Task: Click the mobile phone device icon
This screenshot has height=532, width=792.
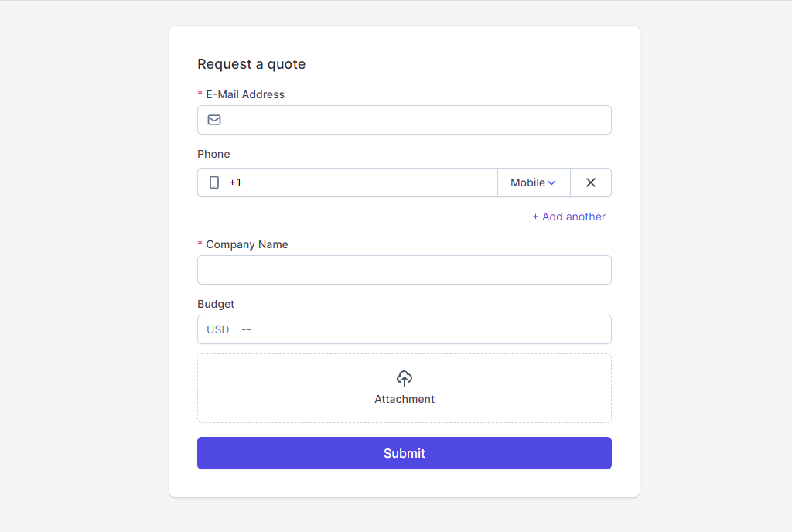Action: pyautogui.click(x=214, y=182)
